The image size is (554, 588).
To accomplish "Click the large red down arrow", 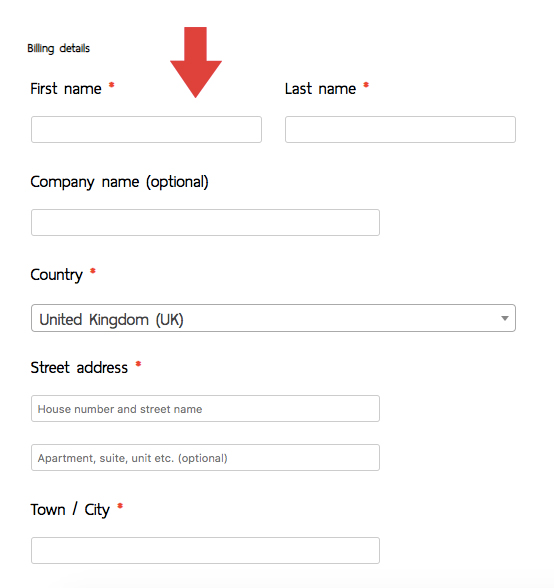I will coord(195,62).
